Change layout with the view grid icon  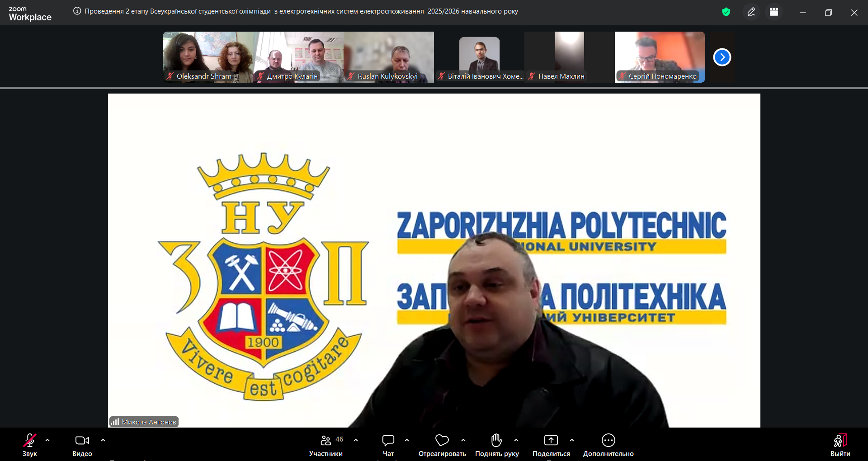coord(774,12)
